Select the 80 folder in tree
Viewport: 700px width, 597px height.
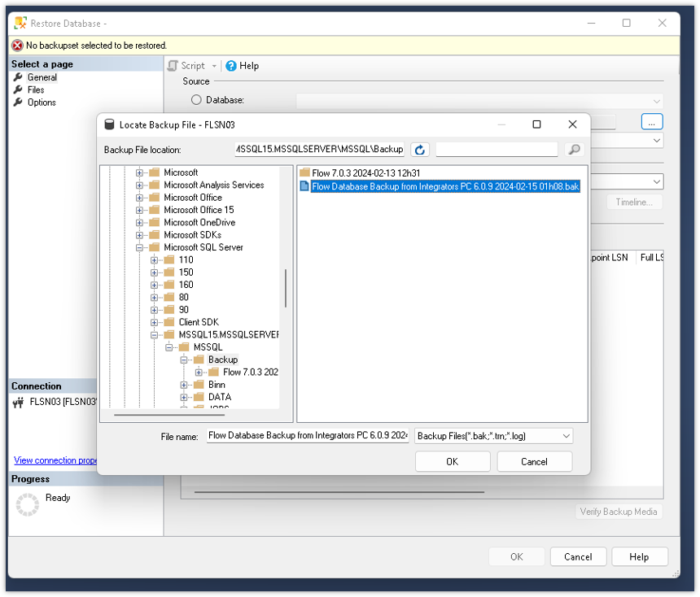[183, 297]
